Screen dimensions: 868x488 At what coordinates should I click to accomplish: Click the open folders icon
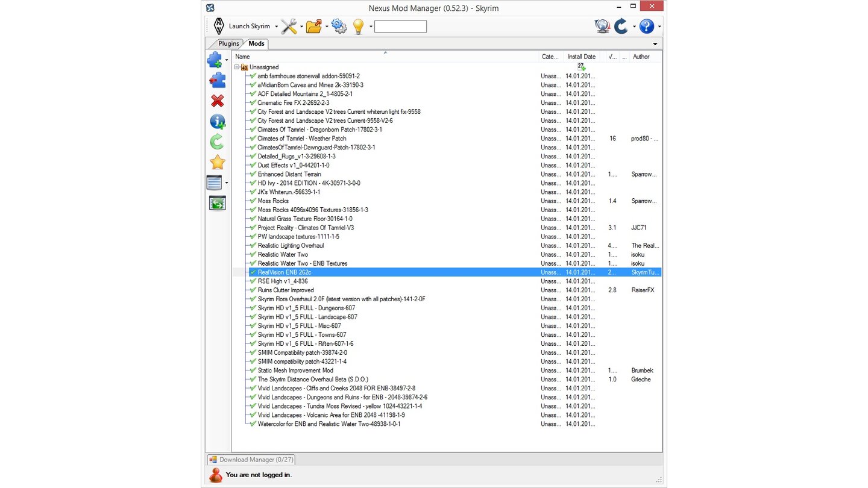(314, 27)
